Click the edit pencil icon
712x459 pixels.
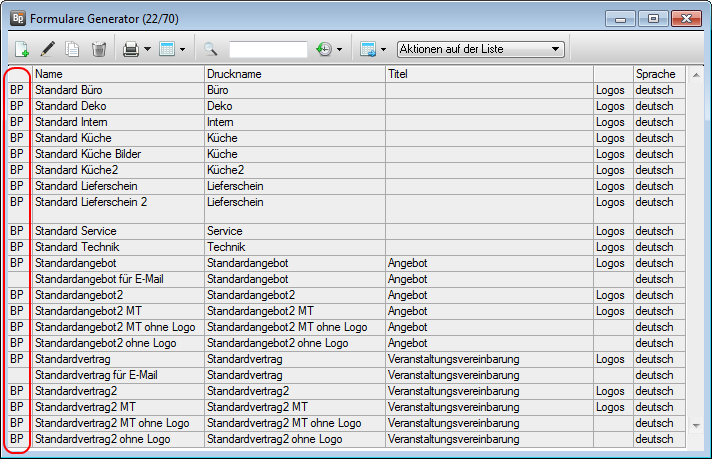coord(47,49)
